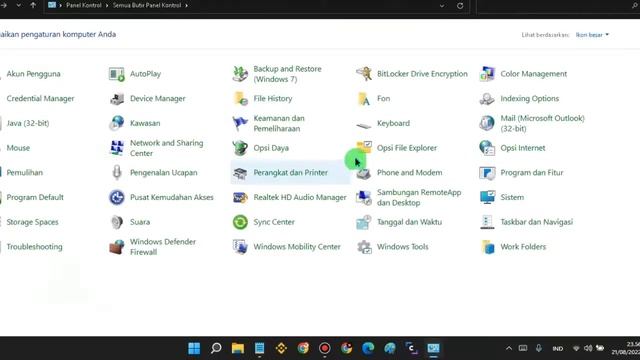Click Perangkat dan Printer icon
The width and height of the screenshot is (640, 360).
pyautogui.click(x=240, y=173)
